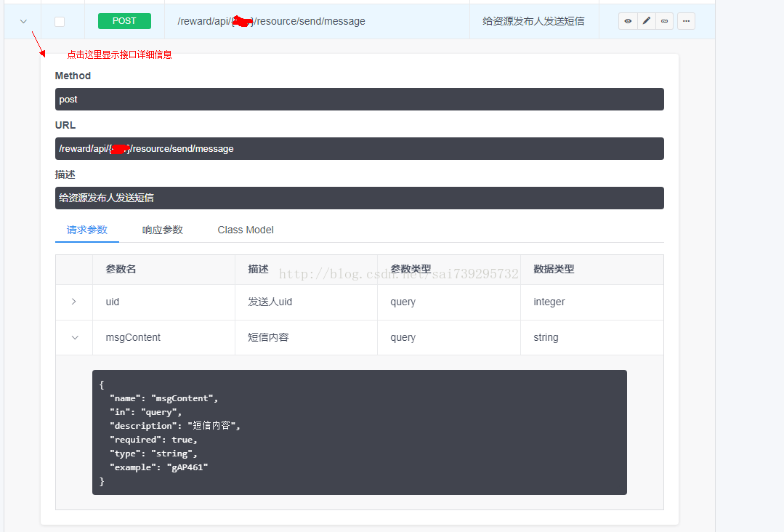Image resolution: width=784 pixels, height=532 pixels.
Task: Open the ellipsis more-actions button
Action: pos(686,21)
